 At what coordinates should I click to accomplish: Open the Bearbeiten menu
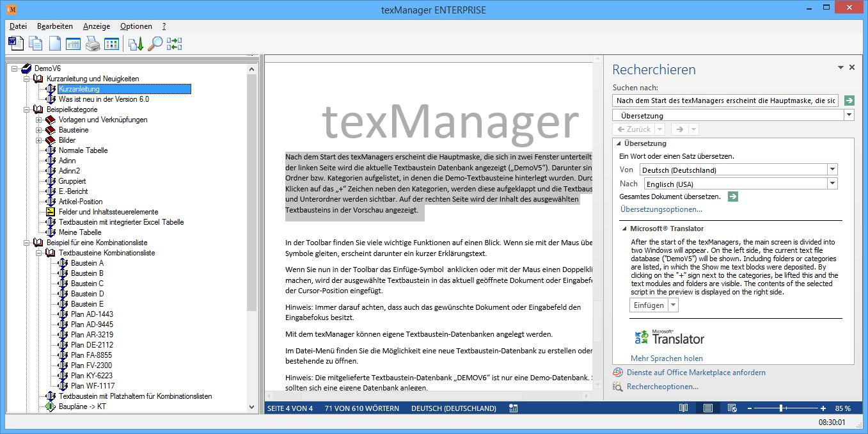click(56, 26)
